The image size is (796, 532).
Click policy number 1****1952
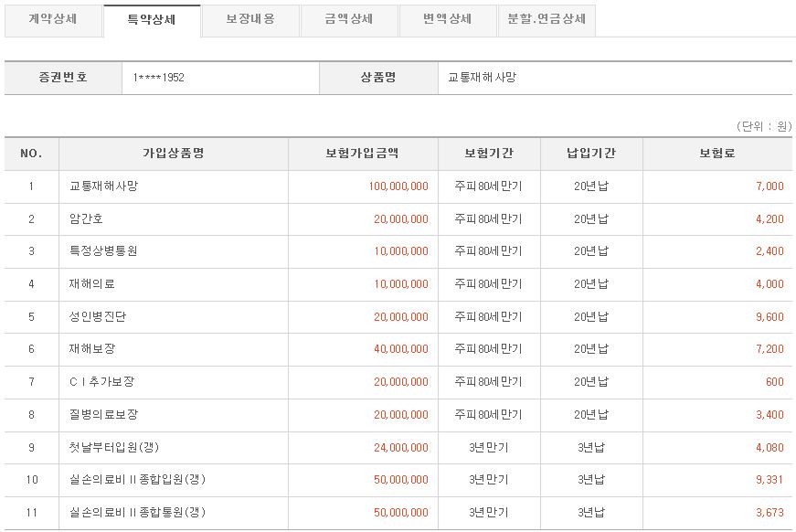[158, 78]
